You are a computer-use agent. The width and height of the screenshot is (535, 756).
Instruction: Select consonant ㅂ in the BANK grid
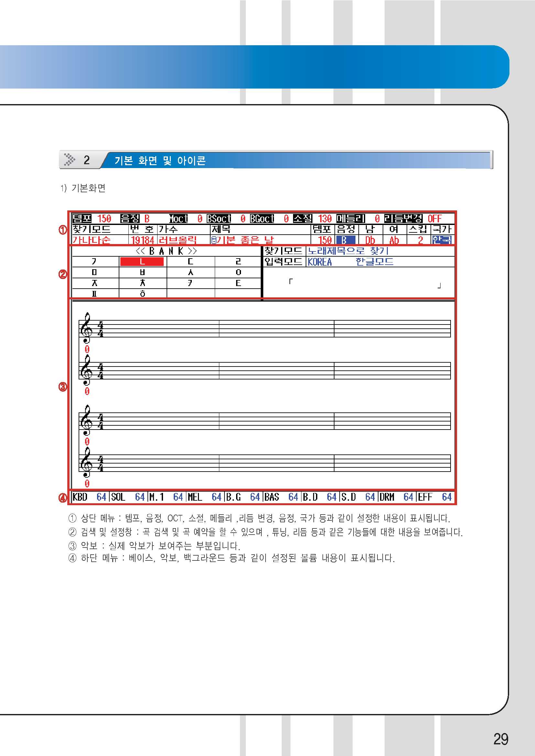[142, 272]
